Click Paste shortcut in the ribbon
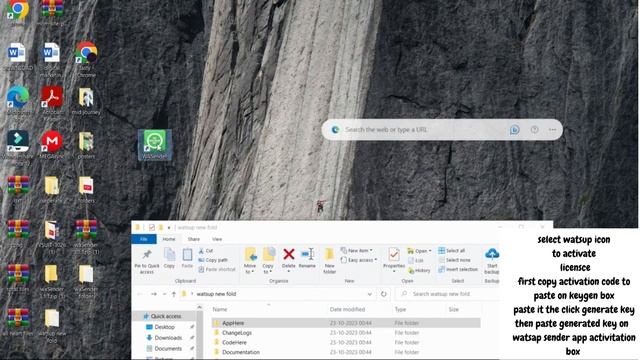The height and width of the screenshot is (360, 640). (217, 269)
